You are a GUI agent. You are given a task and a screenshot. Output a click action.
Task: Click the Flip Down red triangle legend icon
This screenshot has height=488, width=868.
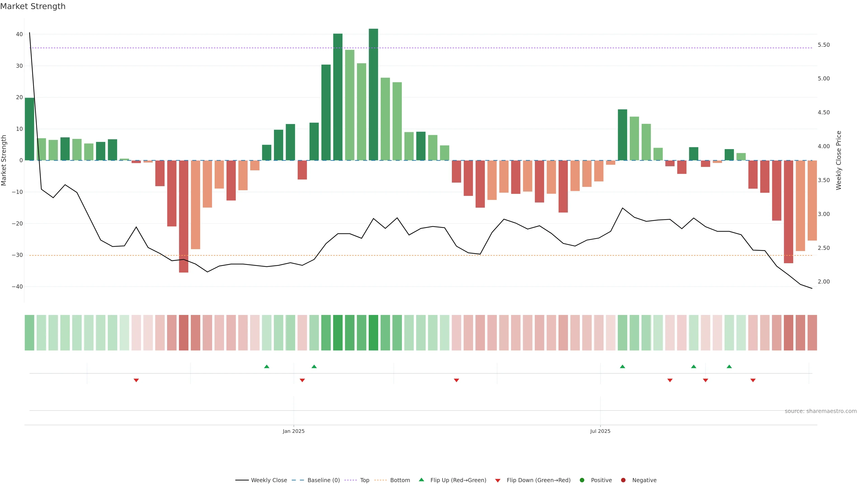click(498, 481)
